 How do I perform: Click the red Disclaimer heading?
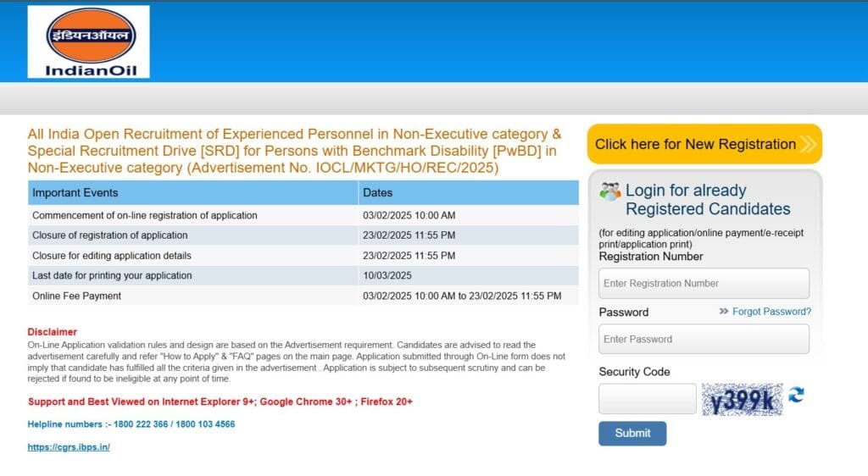pos(52,332)
